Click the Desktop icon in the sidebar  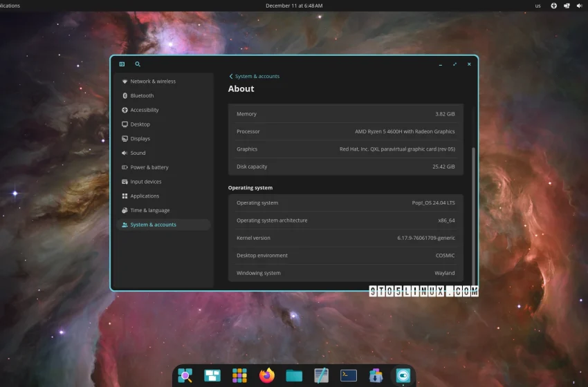(x=125, y=124)
